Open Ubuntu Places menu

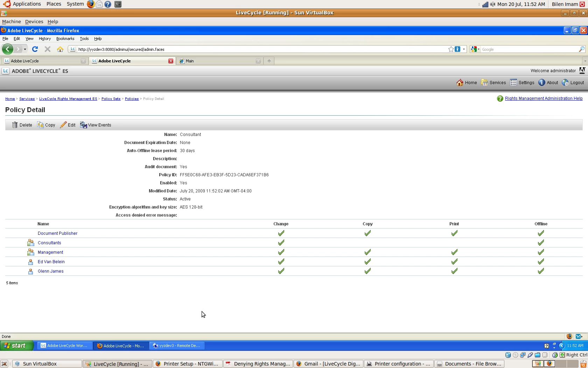coord(54,4)
